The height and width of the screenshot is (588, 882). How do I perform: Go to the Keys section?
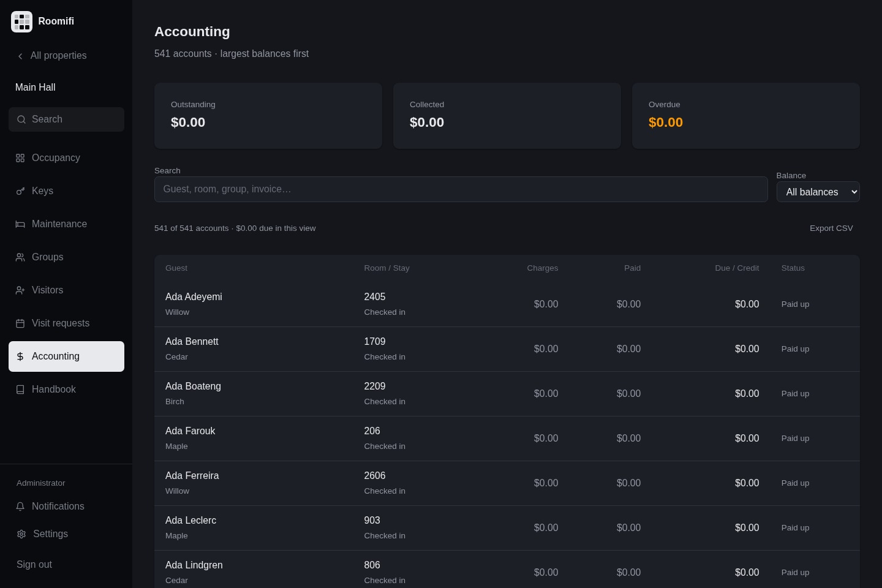pyautogui.click(x=66, y=191)
